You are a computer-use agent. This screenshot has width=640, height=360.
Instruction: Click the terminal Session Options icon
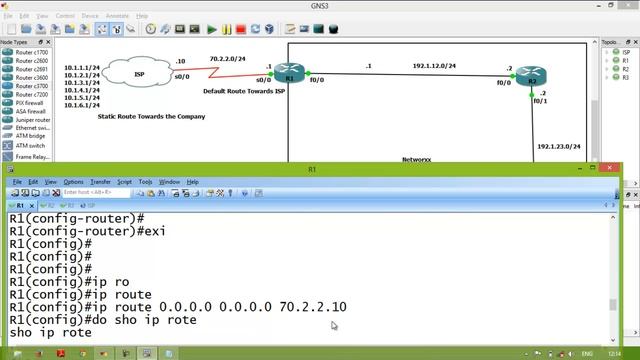(210, 193)
